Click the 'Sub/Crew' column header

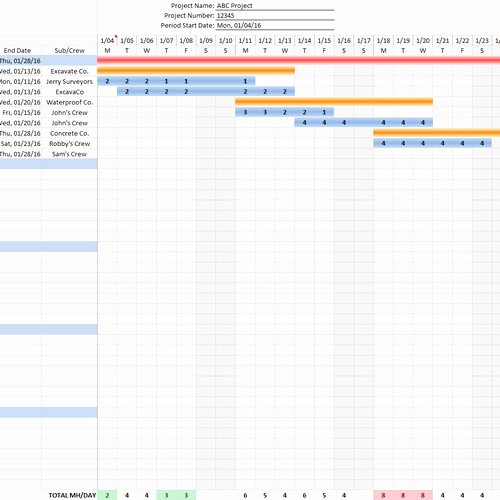69,50
